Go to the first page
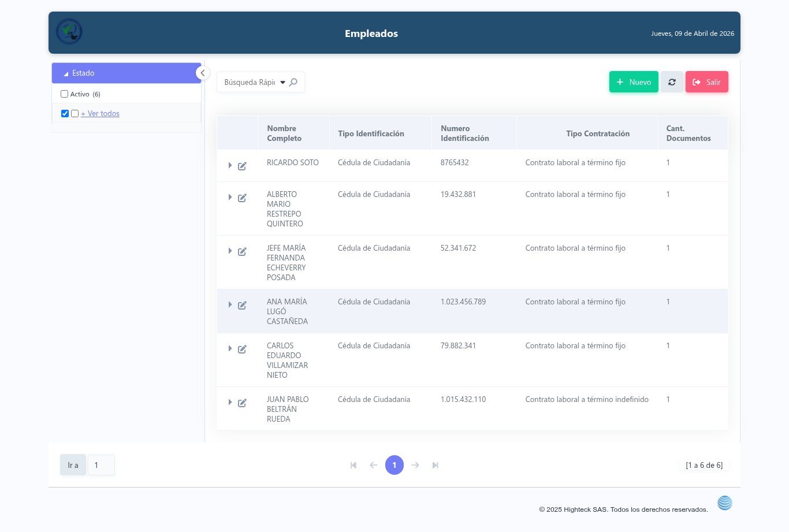789x532 pixels. tap(353, 465)
